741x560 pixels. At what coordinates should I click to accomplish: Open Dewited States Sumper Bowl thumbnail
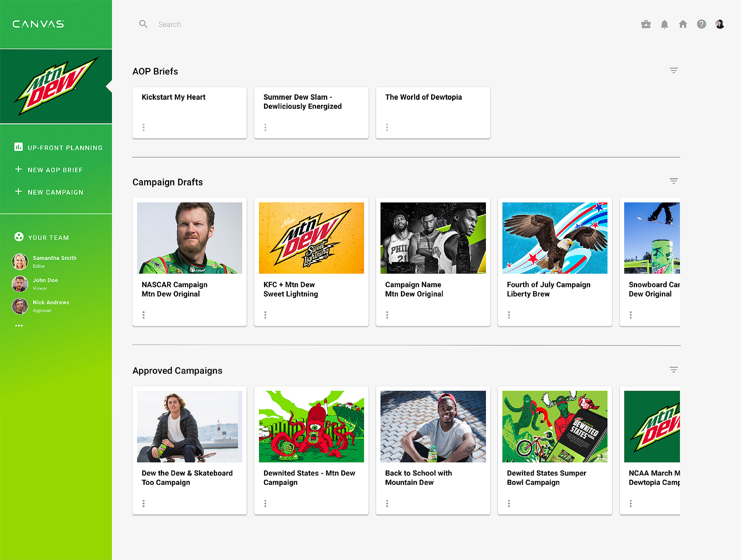pyautogui.click(x=555, y=426)
